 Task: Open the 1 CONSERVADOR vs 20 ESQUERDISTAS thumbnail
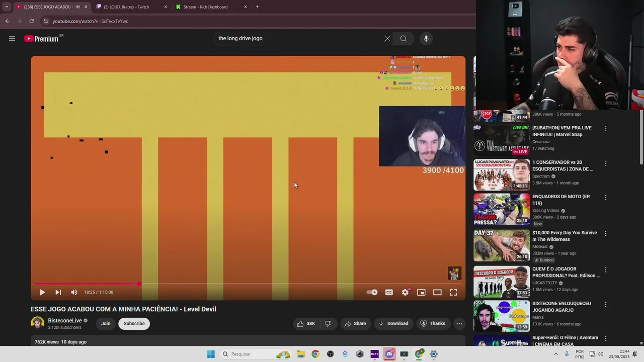tap(502, 174)
